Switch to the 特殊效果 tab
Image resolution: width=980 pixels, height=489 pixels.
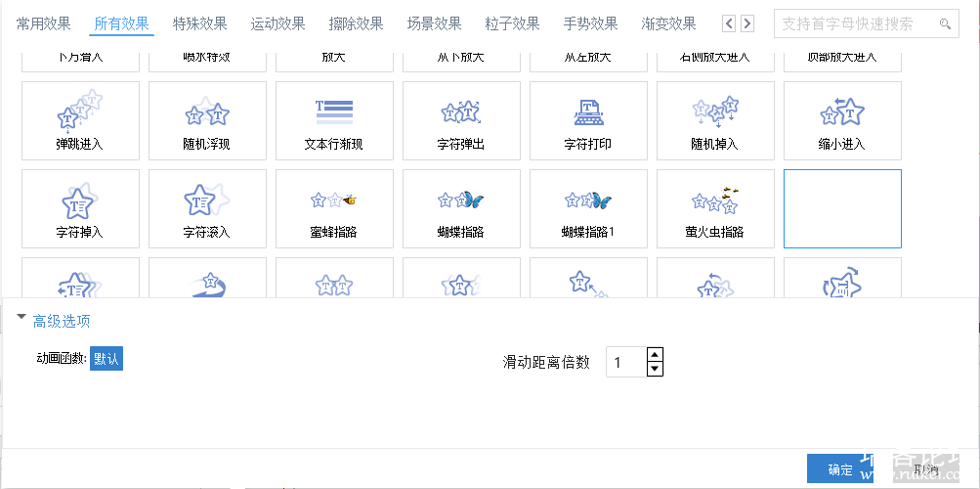tap(200, 24)
